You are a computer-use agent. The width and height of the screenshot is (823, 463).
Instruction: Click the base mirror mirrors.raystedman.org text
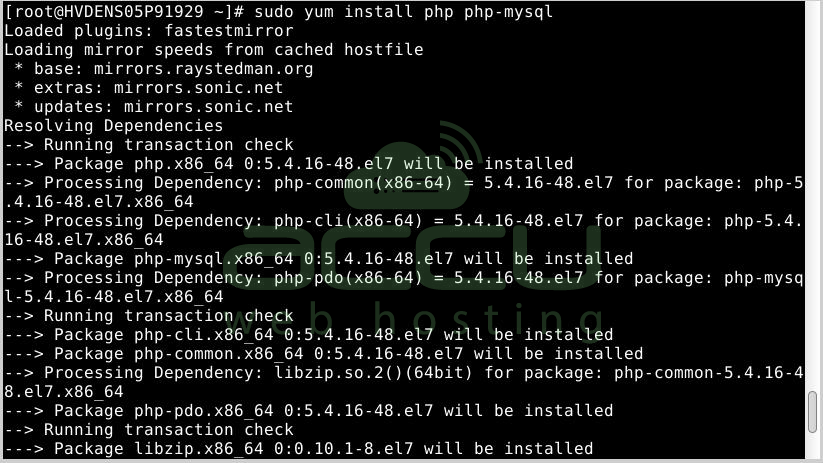point(213,69)
